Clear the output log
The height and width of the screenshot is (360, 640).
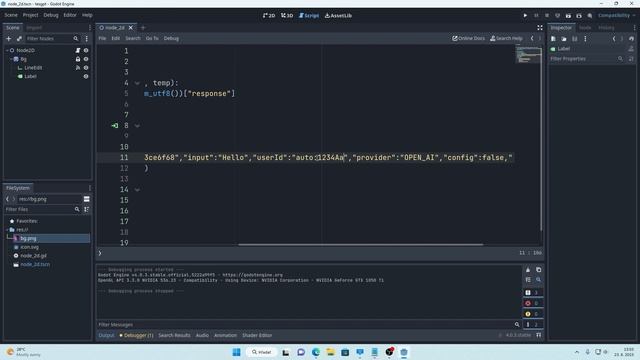pyautogui.click(x=528, y=270)
